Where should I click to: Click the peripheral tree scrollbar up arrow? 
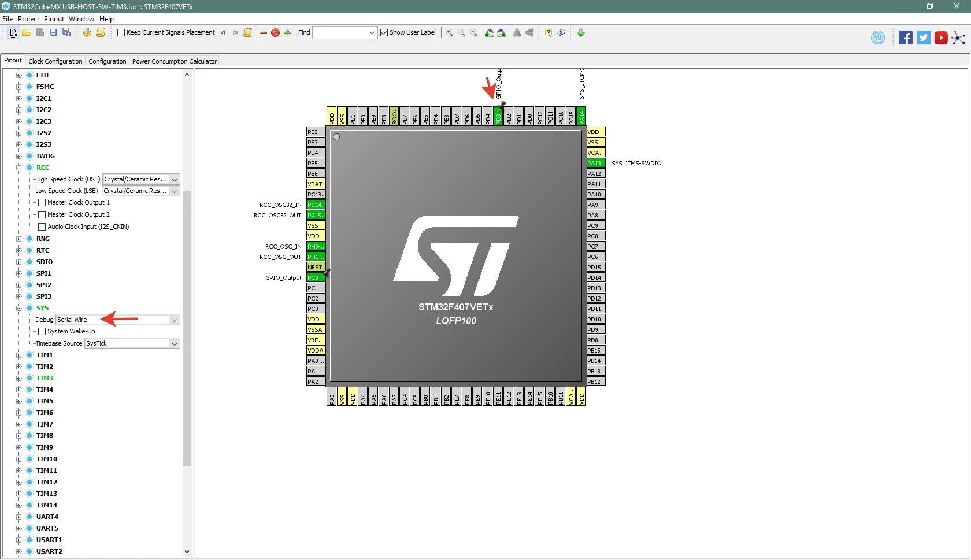(187, 75)
